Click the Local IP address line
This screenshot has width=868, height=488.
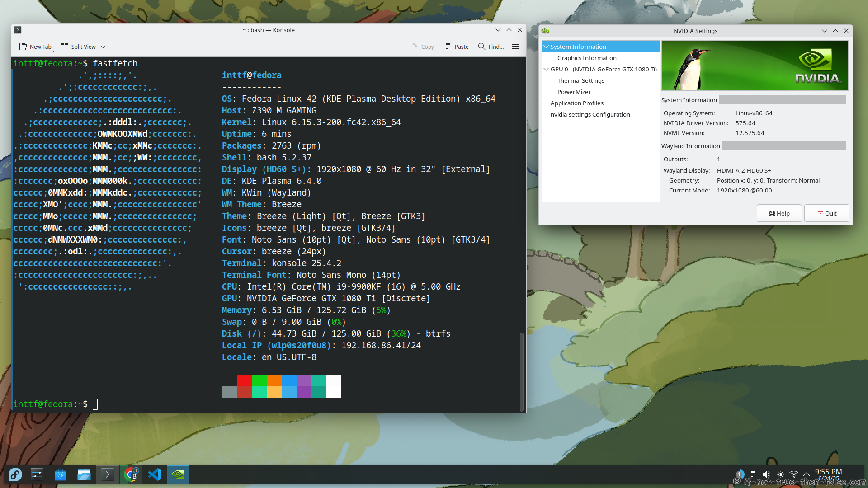pyautogui.click(x=321, y=345)
